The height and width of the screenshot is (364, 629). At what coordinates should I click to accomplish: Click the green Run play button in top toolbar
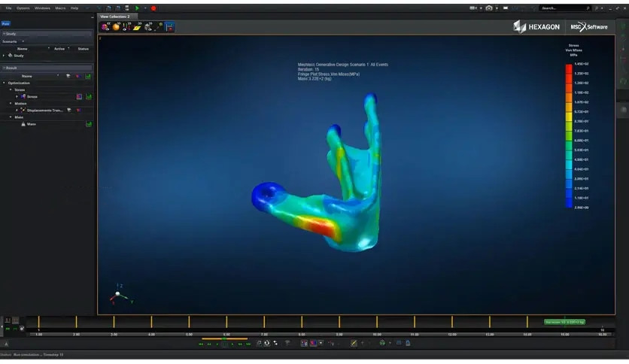pos(137,8)
